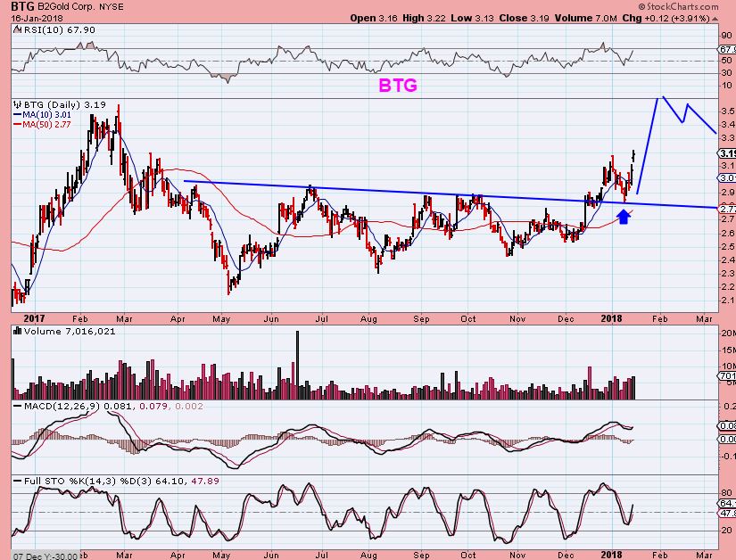Click the 64.1 stochastic %K value tag
Image resolution: width=736 pixels, height=560 pixels.
(x=727, y=503)
